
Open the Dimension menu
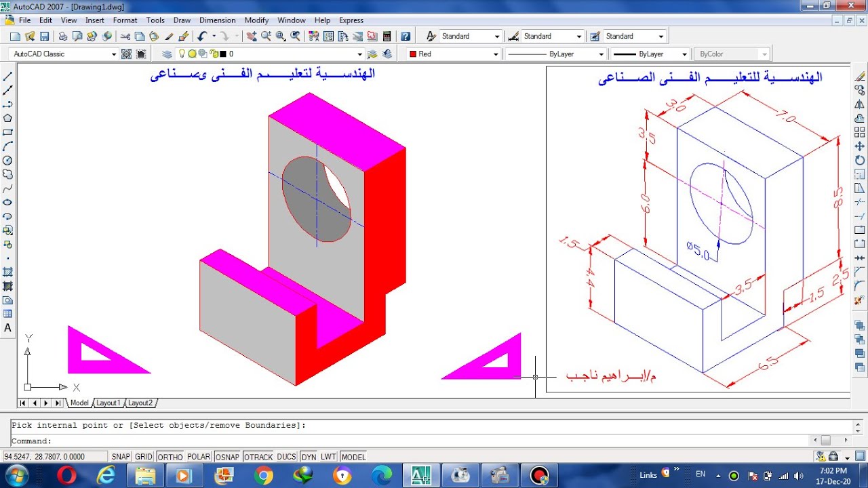point(218,20)
